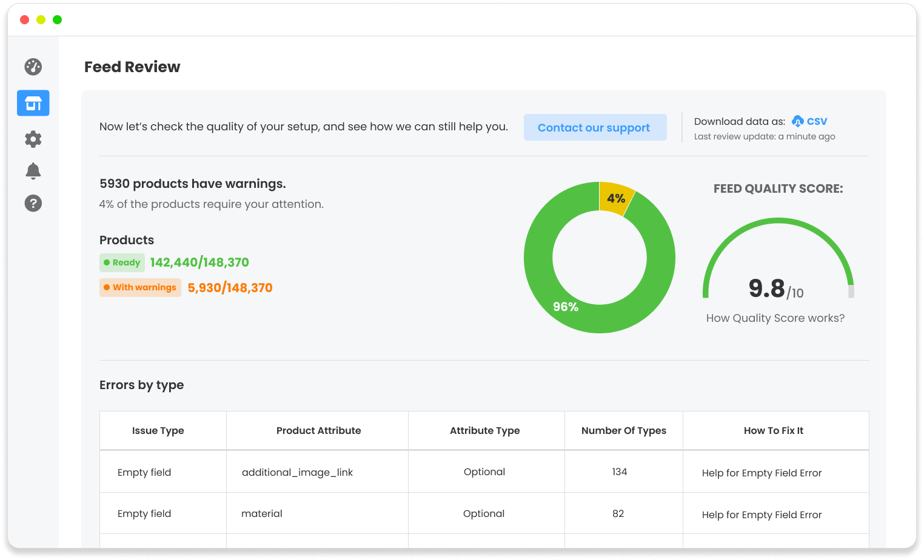Click the Number Of Types column header
Screen dimensions: 924x560
pyautogui.click(x=624, y=431)
